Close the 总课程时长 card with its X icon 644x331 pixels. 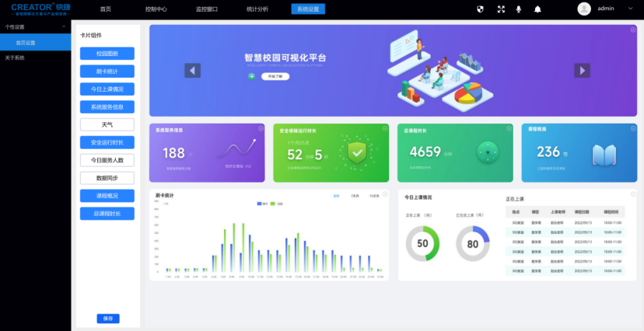pos(509,128)
